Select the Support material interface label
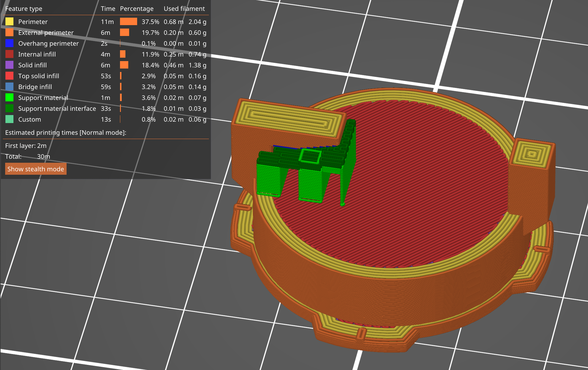 point(57,108)
